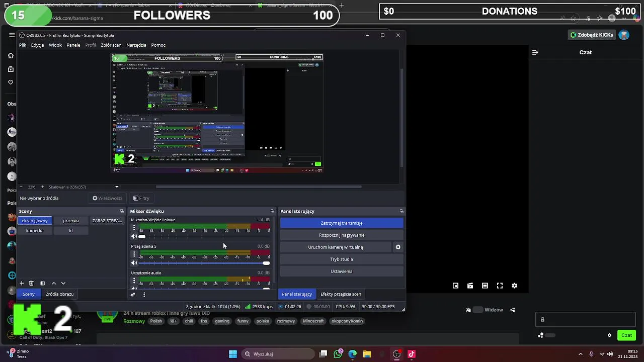Open the Narzędzia menu
This screenshot has width=644, height=362.
136,45
